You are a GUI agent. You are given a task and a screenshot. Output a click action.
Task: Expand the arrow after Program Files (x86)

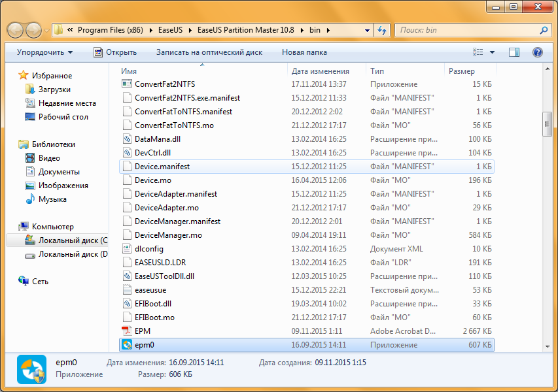click(150, 30)
